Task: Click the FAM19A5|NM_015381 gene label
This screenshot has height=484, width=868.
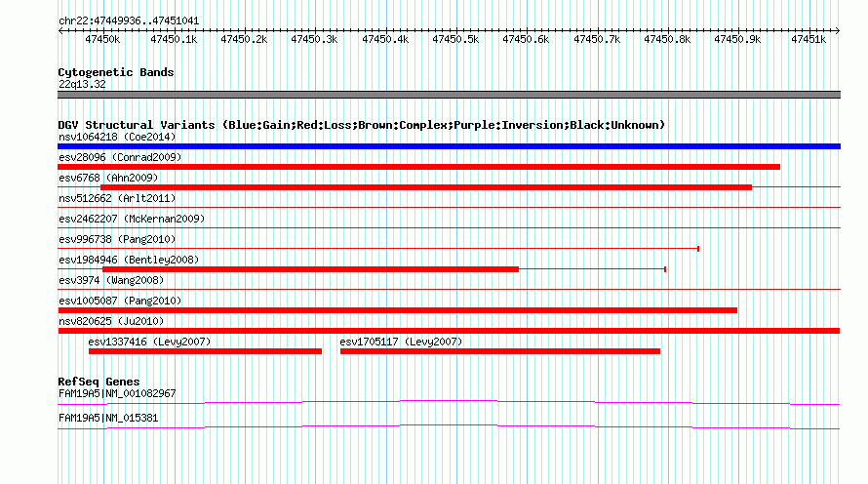Action: click(108, 418)
